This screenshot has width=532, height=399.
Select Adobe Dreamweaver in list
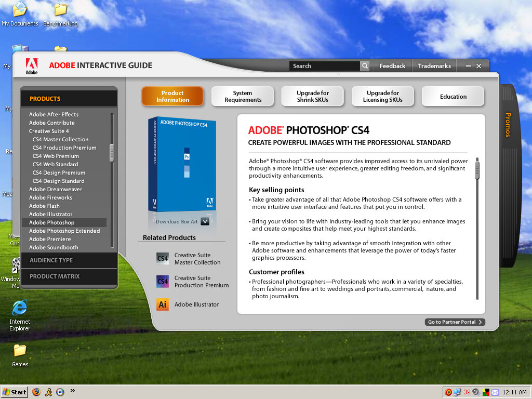[x=55, y=189]
